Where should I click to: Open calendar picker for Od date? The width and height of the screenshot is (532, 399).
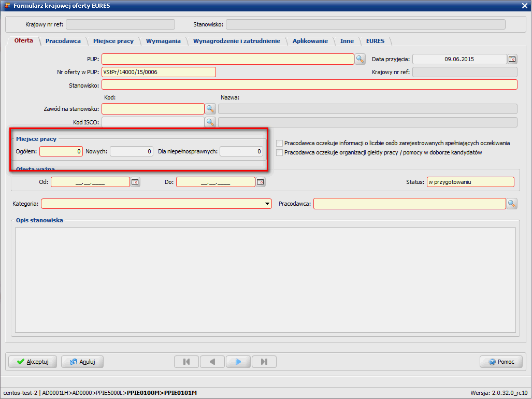point(135,182)
